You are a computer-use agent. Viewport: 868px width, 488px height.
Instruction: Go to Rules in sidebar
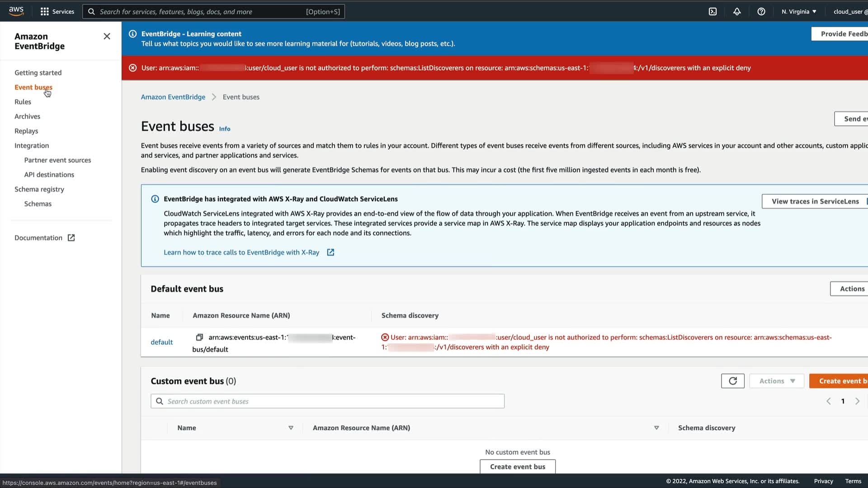coord(23,102)
